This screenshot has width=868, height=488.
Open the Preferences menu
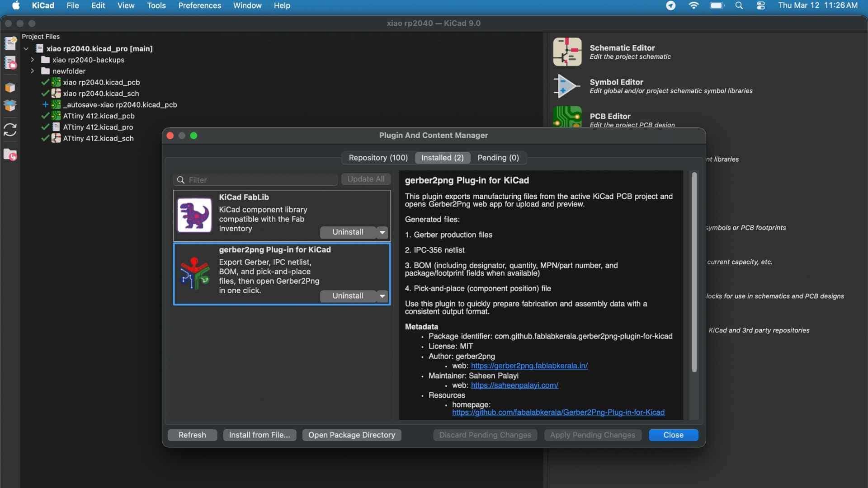pos(199,6)
